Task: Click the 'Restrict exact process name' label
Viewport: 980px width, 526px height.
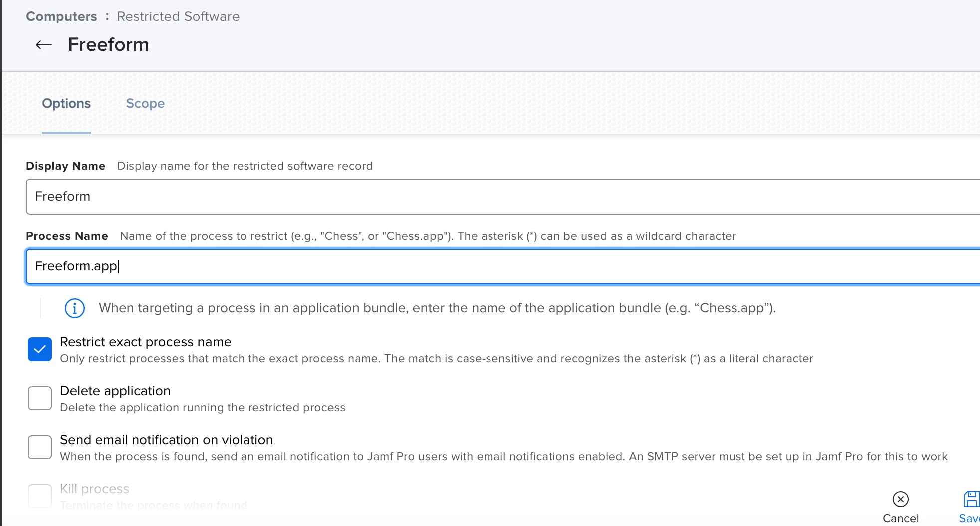Action: coord(146,342)
